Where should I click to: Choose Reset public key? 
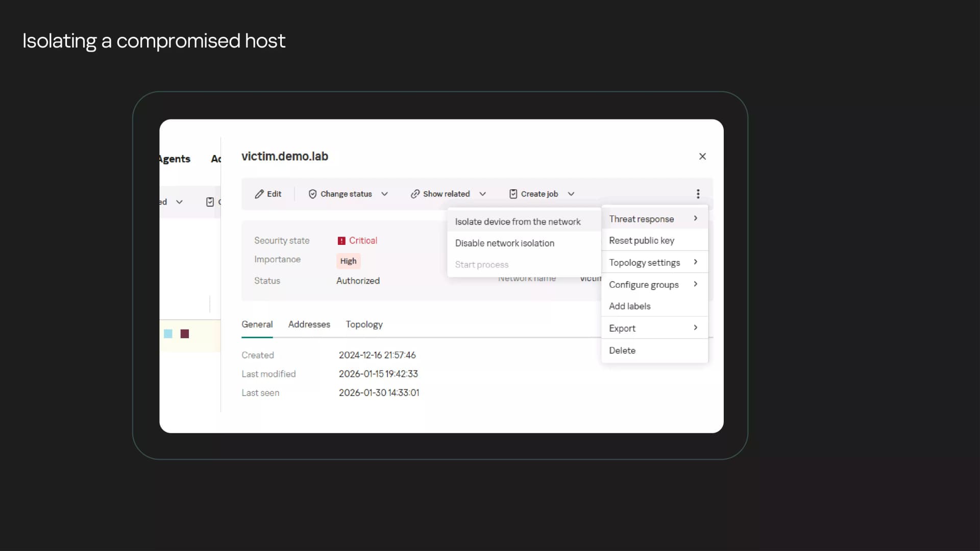(655, 240)
